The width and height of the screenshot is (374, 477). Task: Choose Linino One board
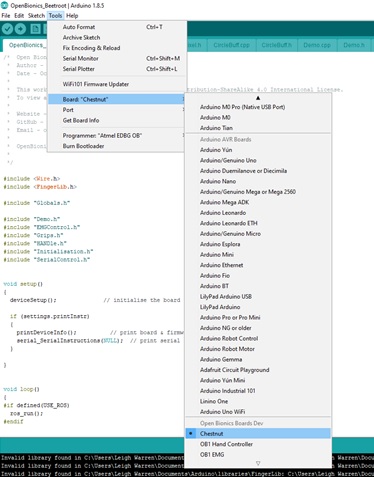[258, 401]
